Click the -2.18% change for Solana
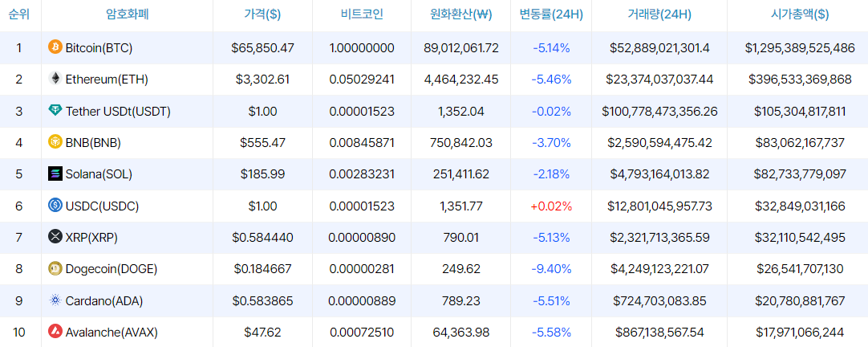The height and width of the screenshot is (347, 868). point(551,174)
